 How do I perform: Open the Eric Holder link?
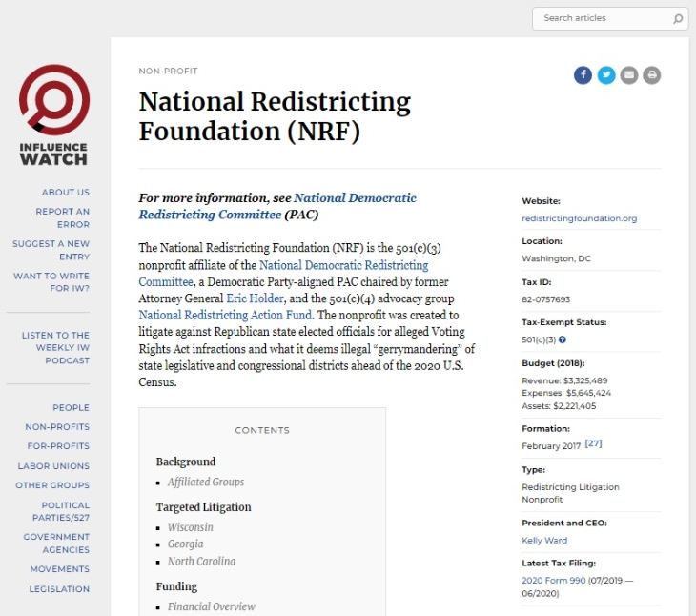click(x=255, y=298)
